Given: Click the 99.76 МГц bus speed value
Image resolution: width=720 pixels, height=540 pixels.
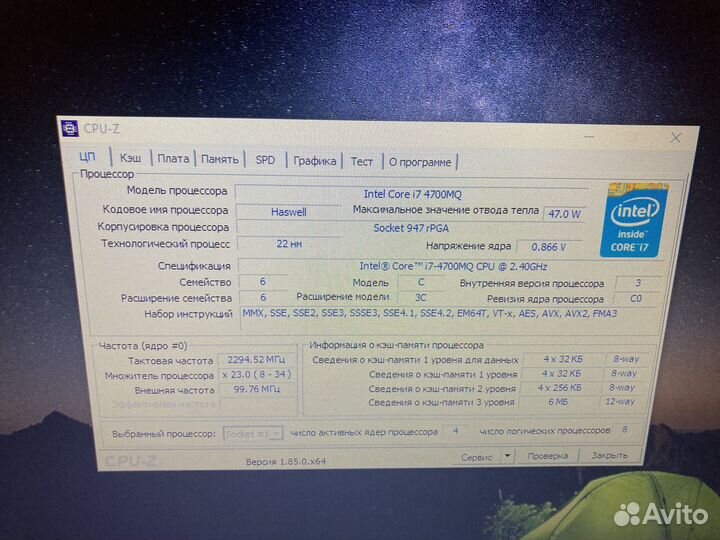Looking at the screenshot, I should (257, 389).
